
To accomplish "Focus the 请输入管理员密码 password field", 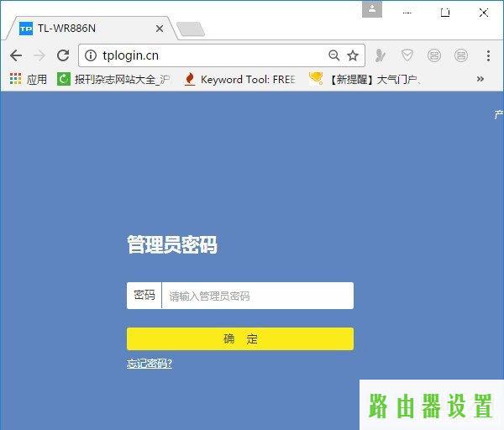I will pyautogui.click(x=257, y=296).
